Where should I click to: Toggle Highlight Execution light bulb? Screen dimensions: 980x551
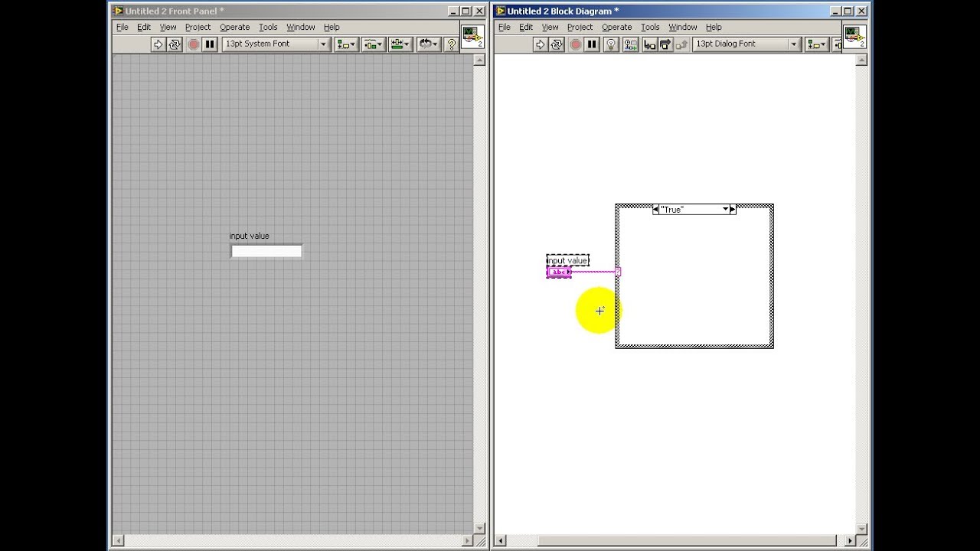coord(611,44)
